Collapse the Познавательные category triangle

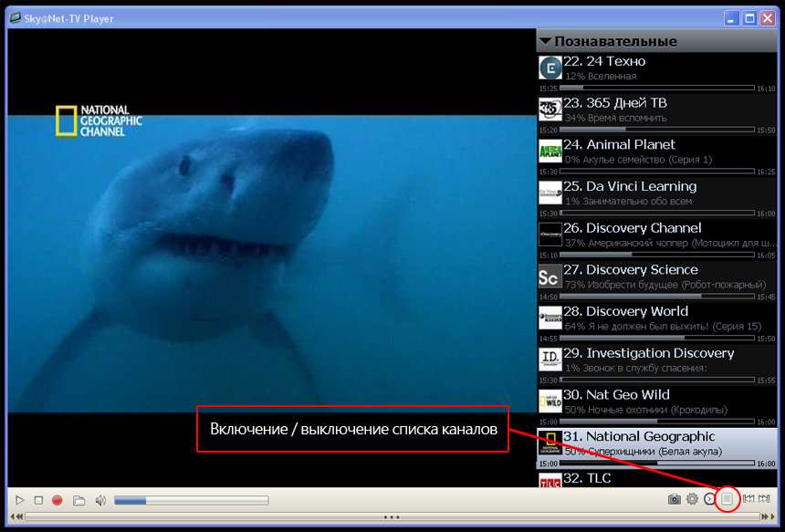pyautogui.click(x=545, y=40)
